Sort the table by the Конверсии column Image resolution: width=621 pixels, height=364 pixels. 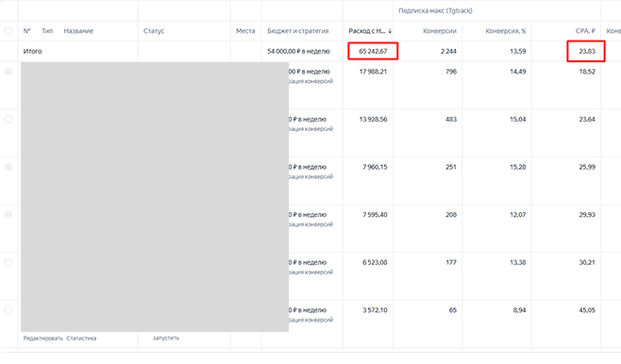coord(440,31)
